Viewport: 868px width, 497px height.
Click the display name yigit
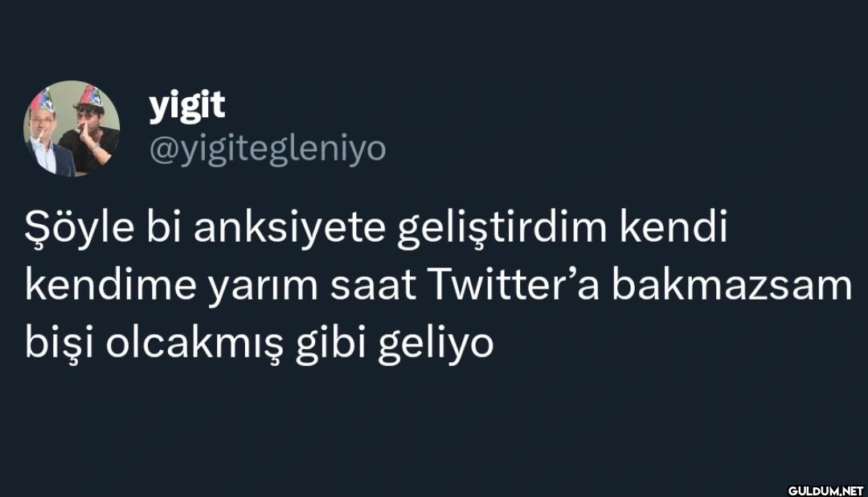(x=187, y=106)
